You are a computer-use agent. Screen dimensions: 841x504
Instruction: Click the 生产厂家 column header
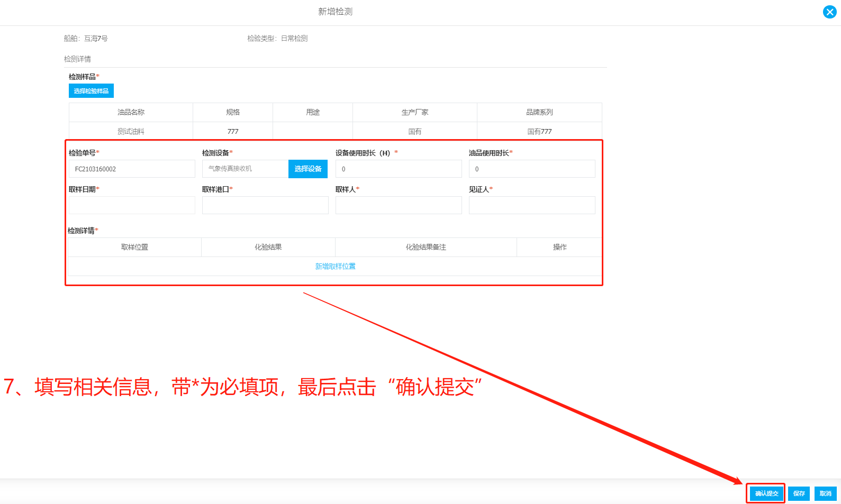(415, 112)
